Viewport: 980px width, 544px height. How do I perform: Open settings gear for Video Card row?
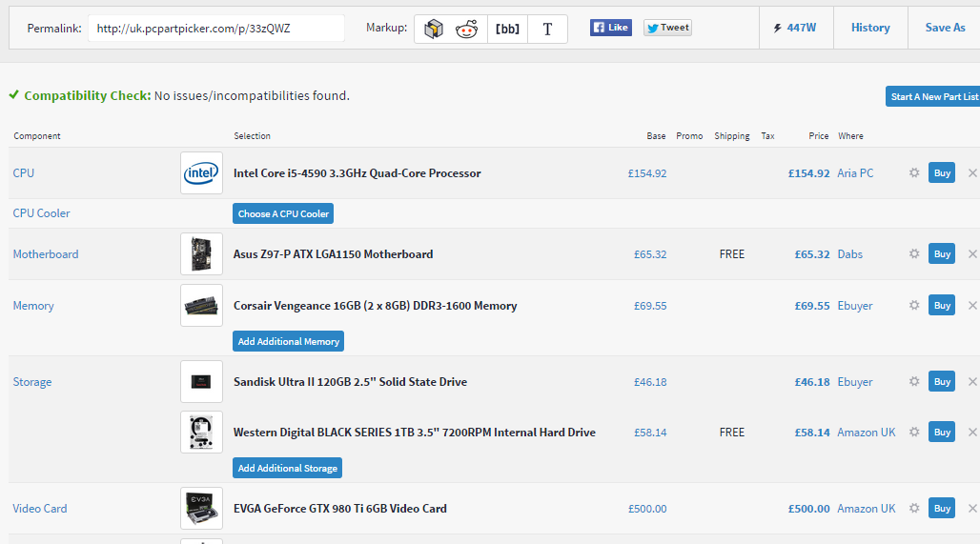click(914, 509)
